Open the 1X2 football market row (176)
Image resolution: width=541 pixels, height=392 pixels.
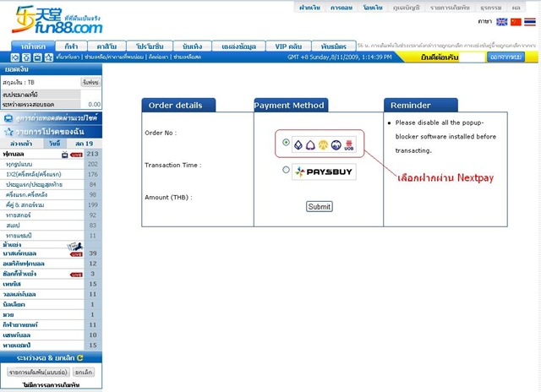click(x=51, y=174)
